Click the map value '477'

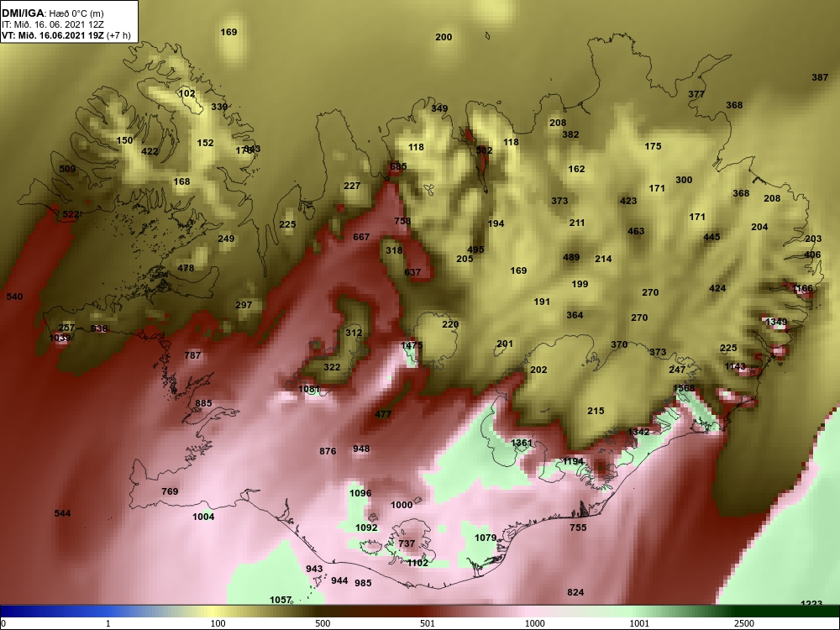click(383, 414)
